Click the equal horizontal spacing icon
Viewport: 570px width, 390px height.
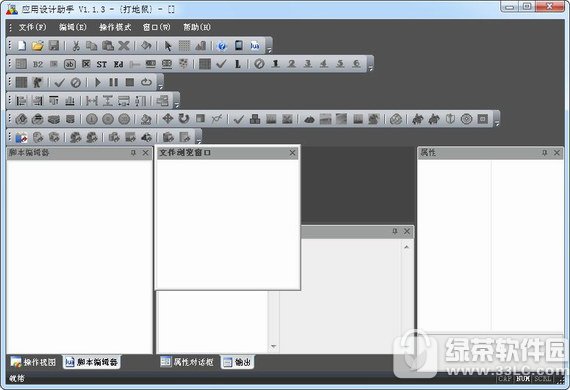point(92,101)
